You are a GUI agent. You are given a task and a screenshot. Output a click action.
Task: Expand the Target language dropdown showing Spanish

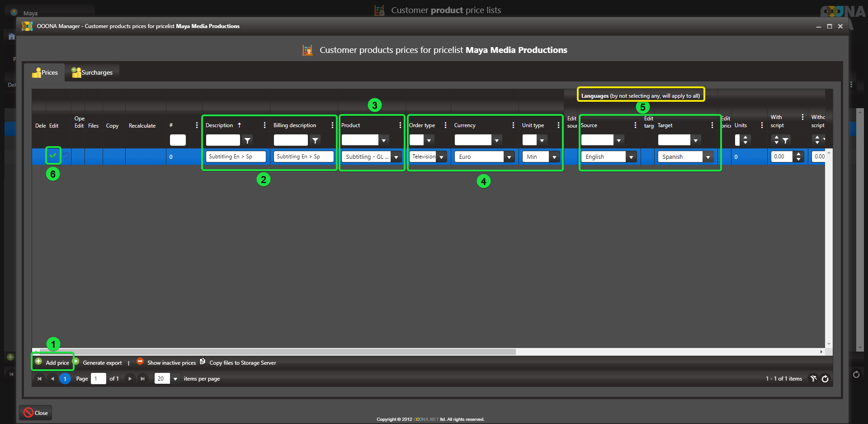point(708,157)
